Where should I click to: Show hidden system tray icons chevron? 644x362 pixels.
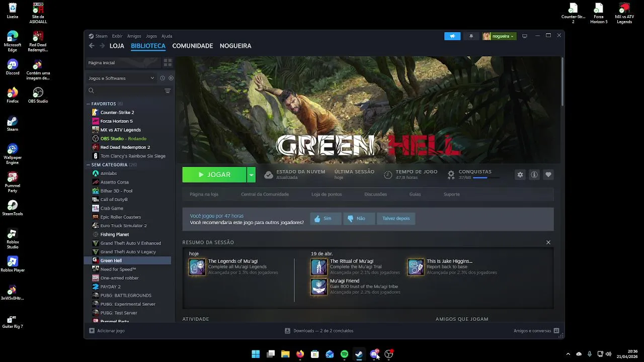568,354
